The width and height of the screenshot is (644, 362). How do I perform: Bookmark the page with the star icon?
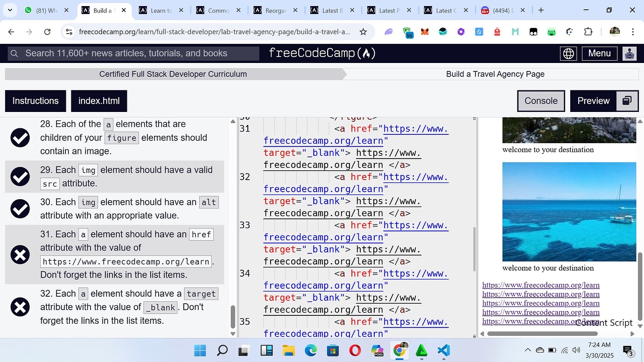coord(363,32)
